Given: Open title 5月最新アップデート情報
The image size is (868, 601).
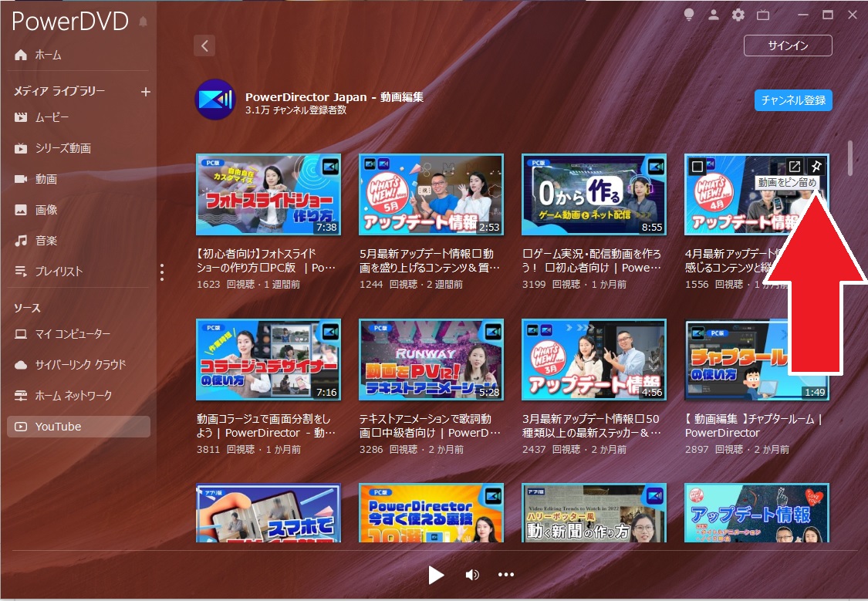Looking at the screenshot, I should [430, 261].
